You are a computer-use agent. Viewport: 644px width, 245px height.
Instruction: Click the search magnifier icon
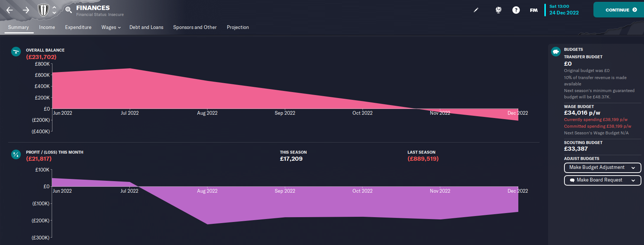coord(68,10)
